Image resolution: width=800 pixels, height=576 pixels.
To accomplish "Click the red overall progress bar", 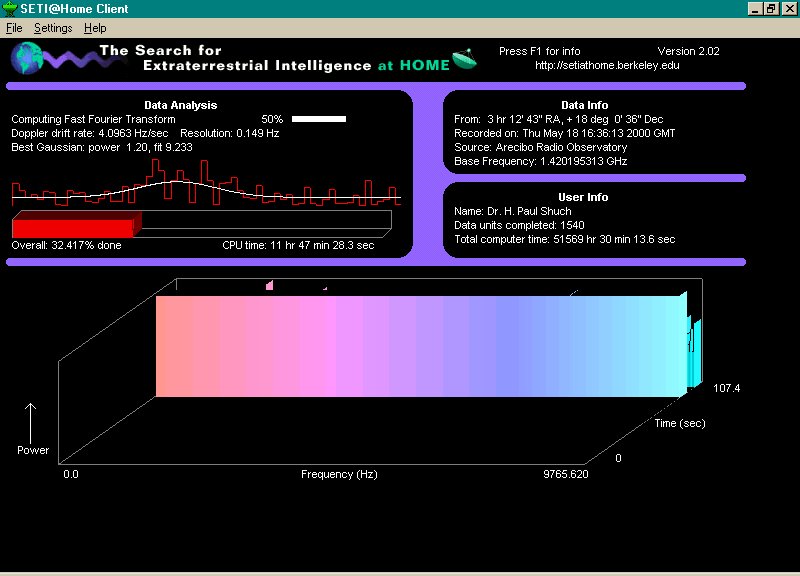I will 77,224.
